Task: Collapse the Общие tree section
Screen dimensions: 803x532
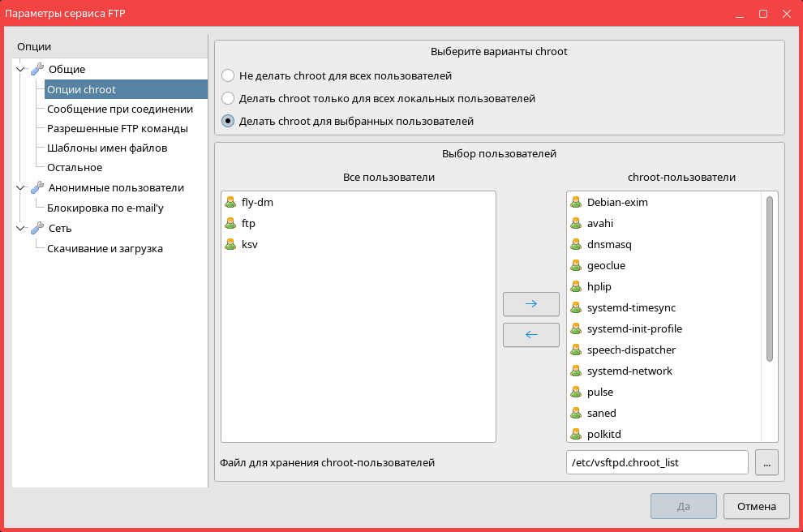Action: point(20,70)
